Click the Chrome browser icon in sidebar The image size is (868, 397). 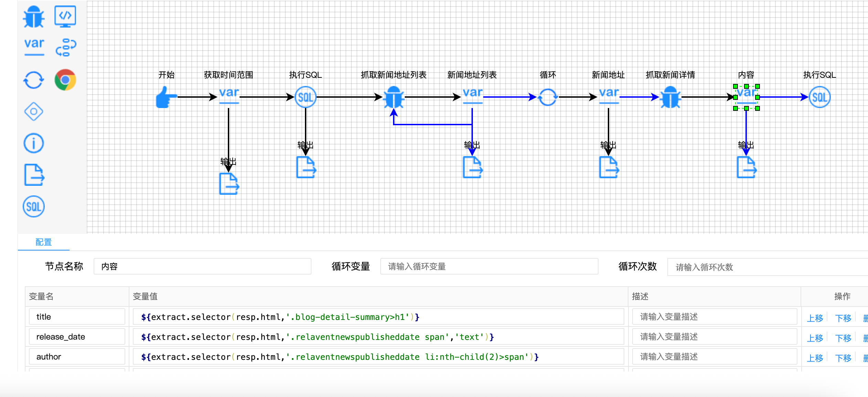pos(65,80)
